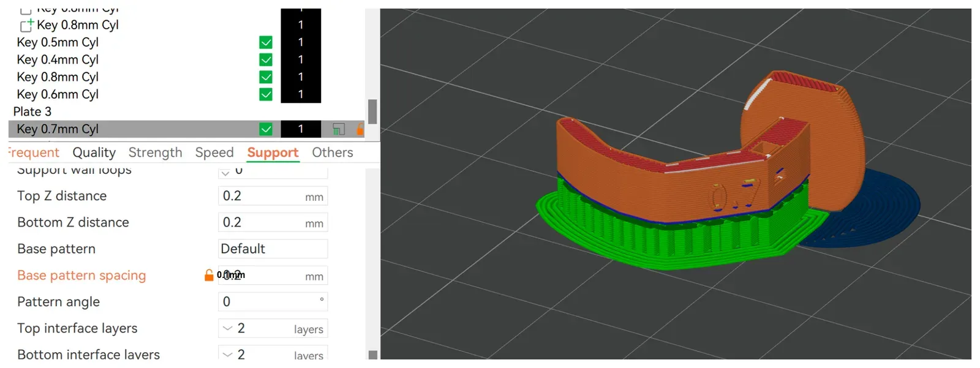Click the settings panel scrollbar thumb
This screenshot has width=980, height=368.
(x=373, y=355)
